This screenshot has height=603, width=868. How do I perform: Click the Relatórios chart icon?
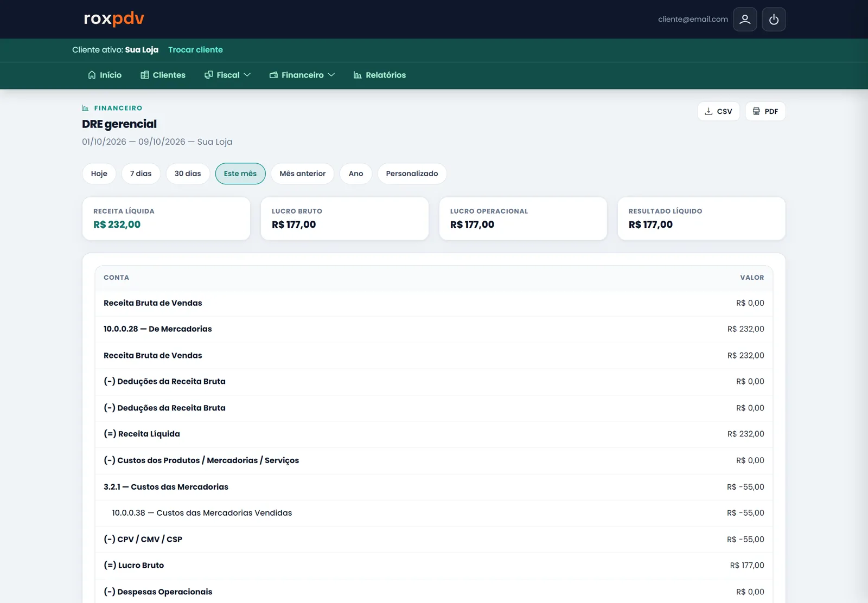[358, 75]
